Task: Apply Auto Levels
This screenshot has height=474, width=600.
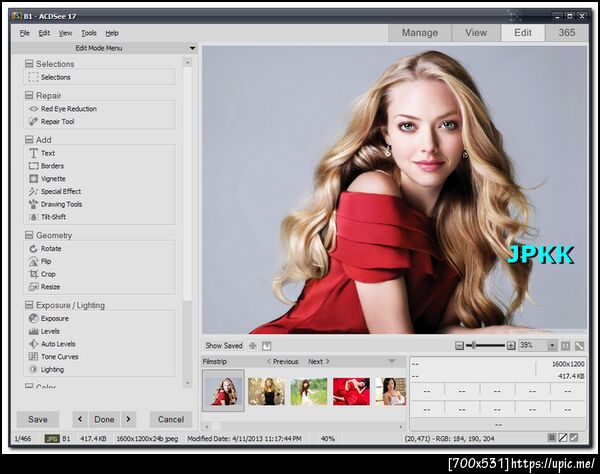Action: (x=52, y=344)
